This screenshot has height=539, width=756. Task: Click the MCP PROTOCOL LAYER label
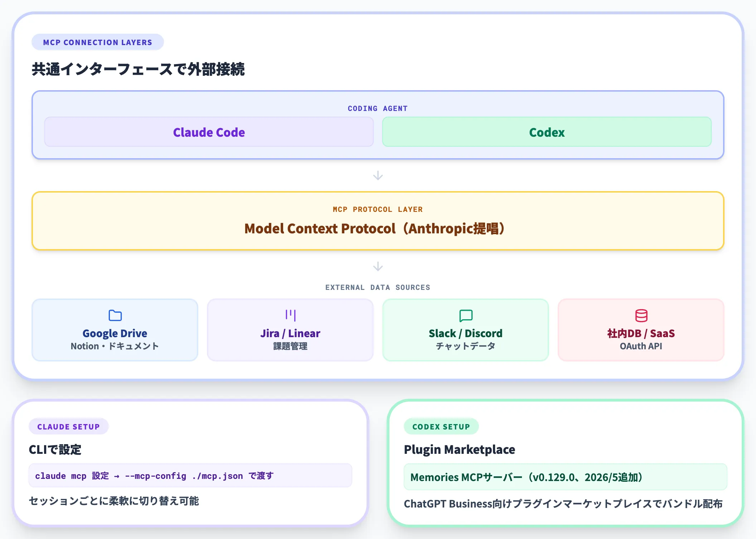tap(378, 209)
